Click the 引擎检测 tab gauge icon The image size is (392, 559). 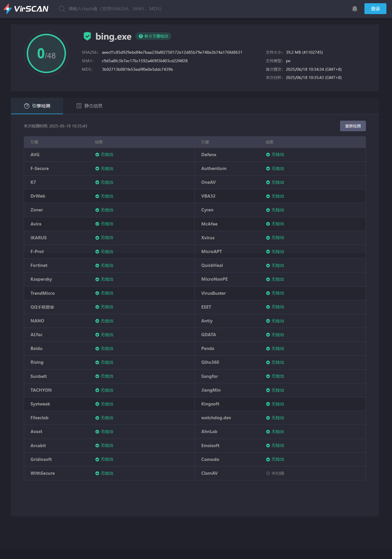[x=27, y=106]
